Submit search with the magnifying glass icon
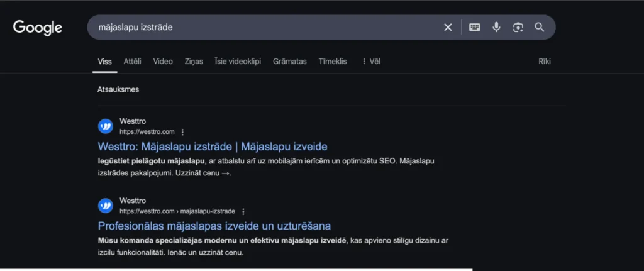The width and height of the screenshot is (644, 271). tap(539, 28)
